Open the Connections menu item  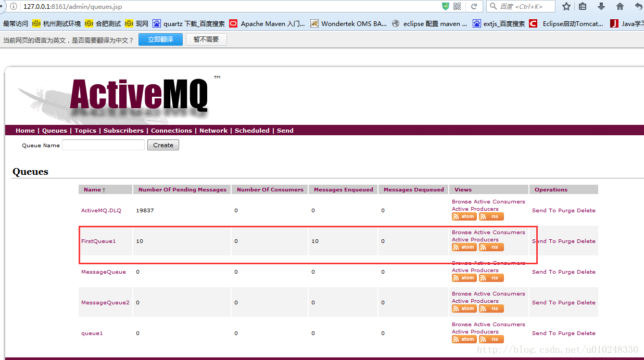171,131
